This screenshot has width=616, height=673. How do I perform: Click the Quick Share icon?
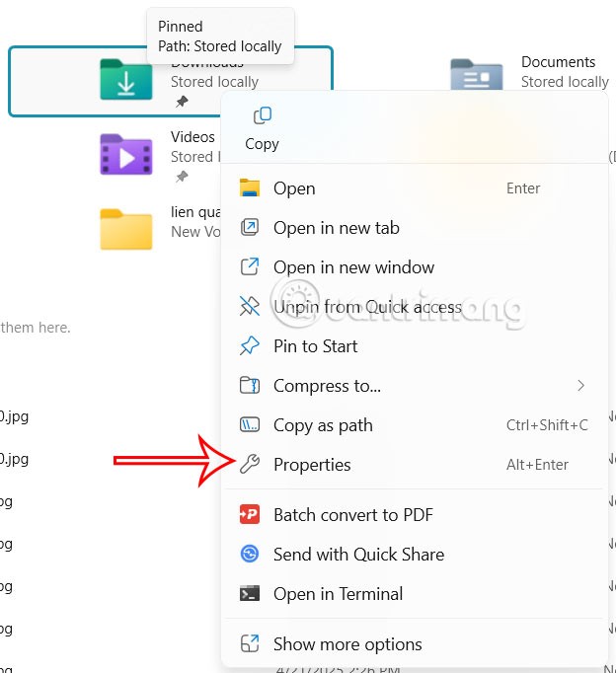[250, 555]
